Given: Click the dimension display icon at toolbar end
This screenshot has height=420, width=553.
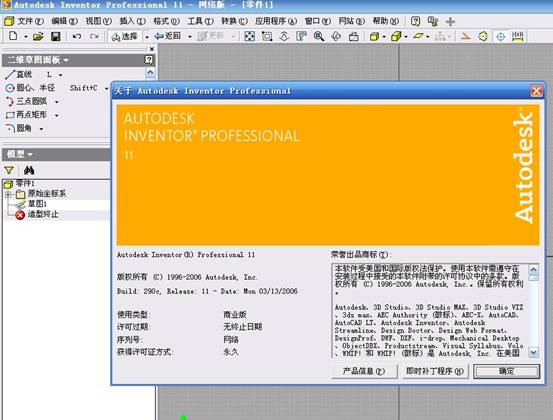Looking at the screenshot, I should click(x=517, y=36).
